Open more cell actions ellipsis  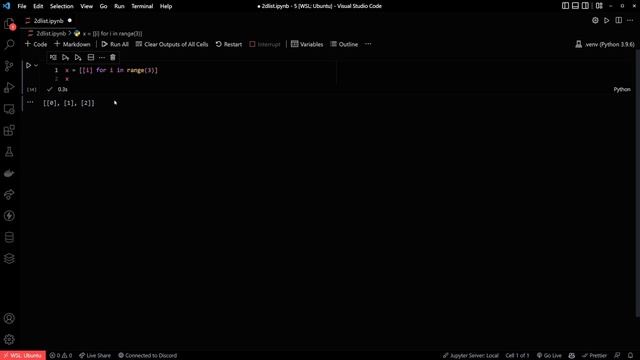click(102, 58)
